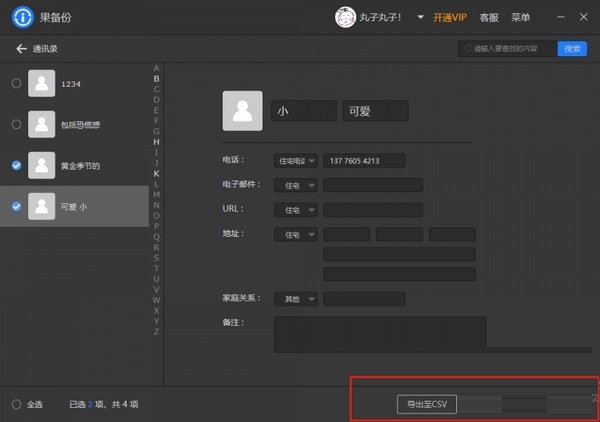This screenshot has height=422, width=600.
Task: Open contact name 1234
Action: [x=71, y=84]
